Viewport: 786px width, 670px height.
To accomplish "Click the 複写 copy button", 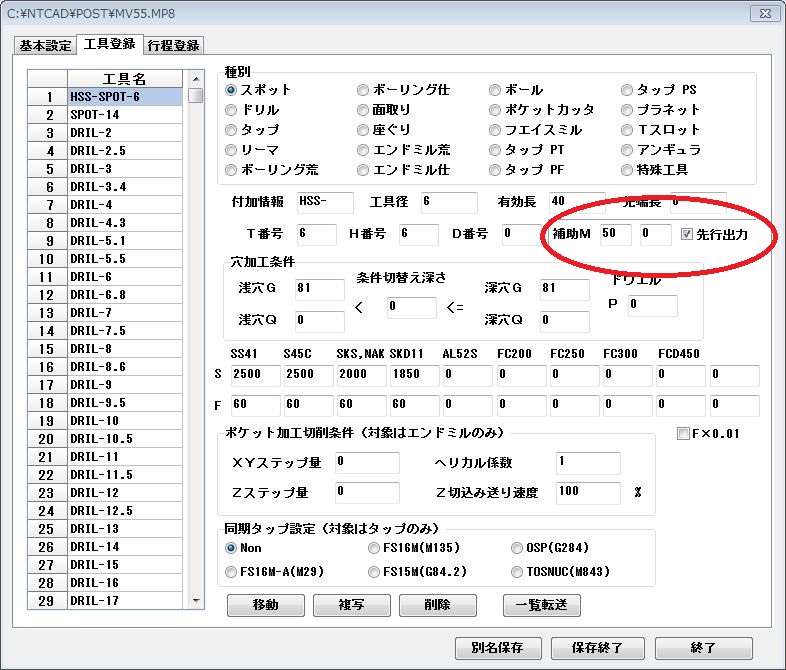I will click(x=351, y=605).
